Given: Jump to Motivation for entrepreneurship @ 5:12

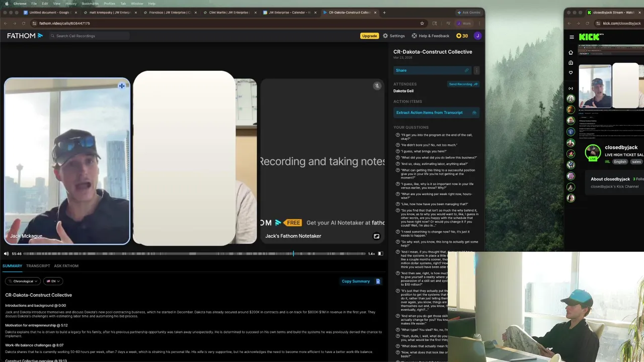Looking at the screenshot, I should click(36, 325).
